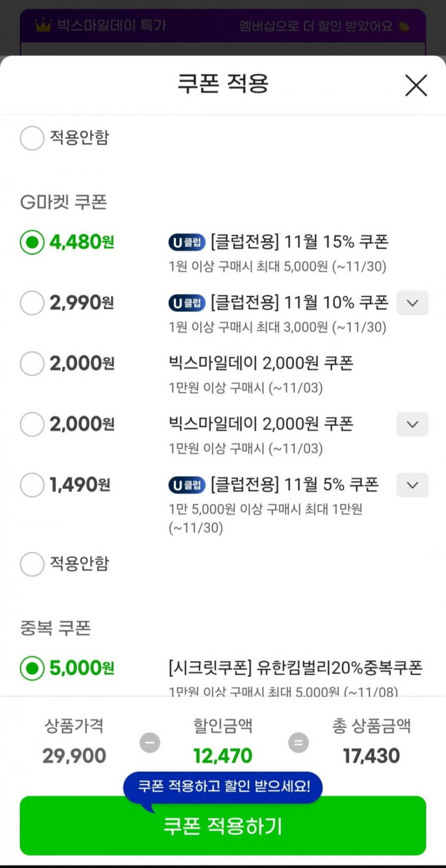The width and height of the screenshot is (446, 868).
Task: Tap U클럽 badge on 10% coupon
Action: 187,303
